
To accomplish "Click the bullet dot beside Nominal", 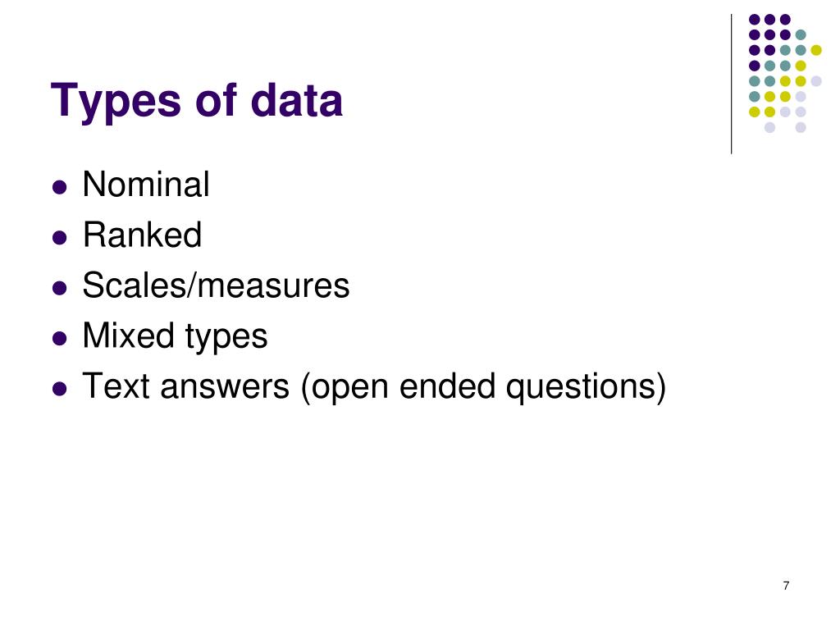I will pyautogui.click(x=59, y=187).
